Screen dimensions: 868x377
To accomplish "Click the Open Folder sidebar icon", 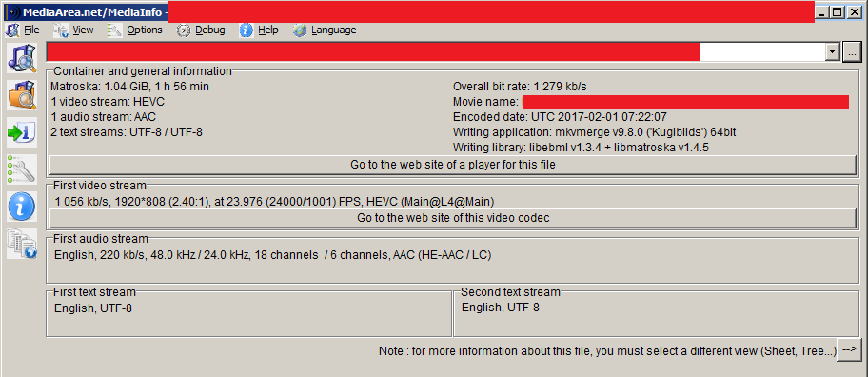I will (x=22, y=95).
